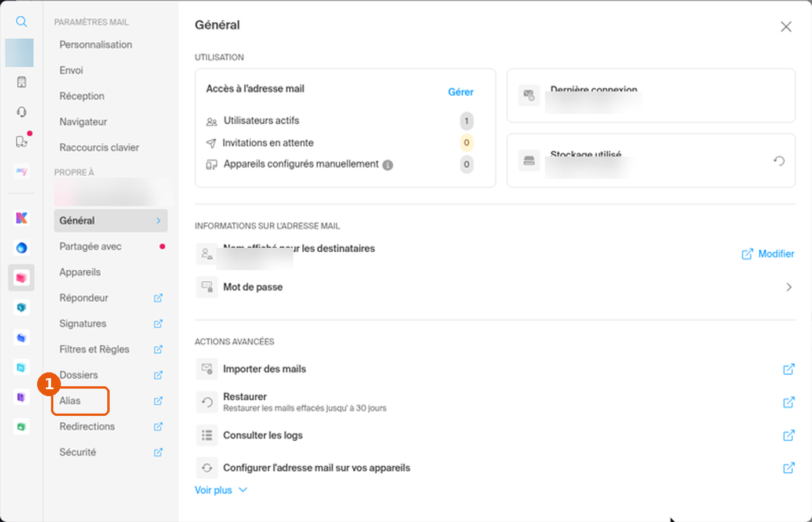The width and height of the screenshot is (812, 522).
Task: Click the info icon beside Appareils configurés manuellement
Action: [x=387, y=165]
